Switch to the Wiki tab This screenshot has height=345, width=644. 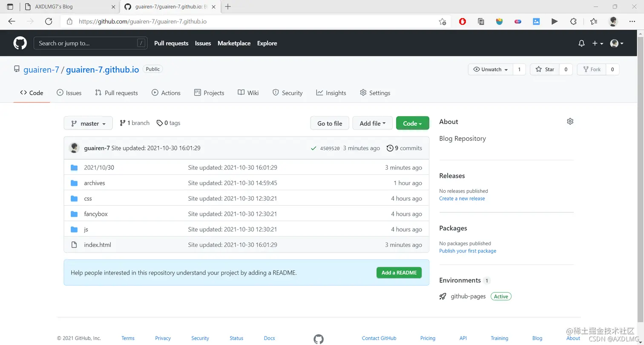pyautogui.click(x=248, y=93)
